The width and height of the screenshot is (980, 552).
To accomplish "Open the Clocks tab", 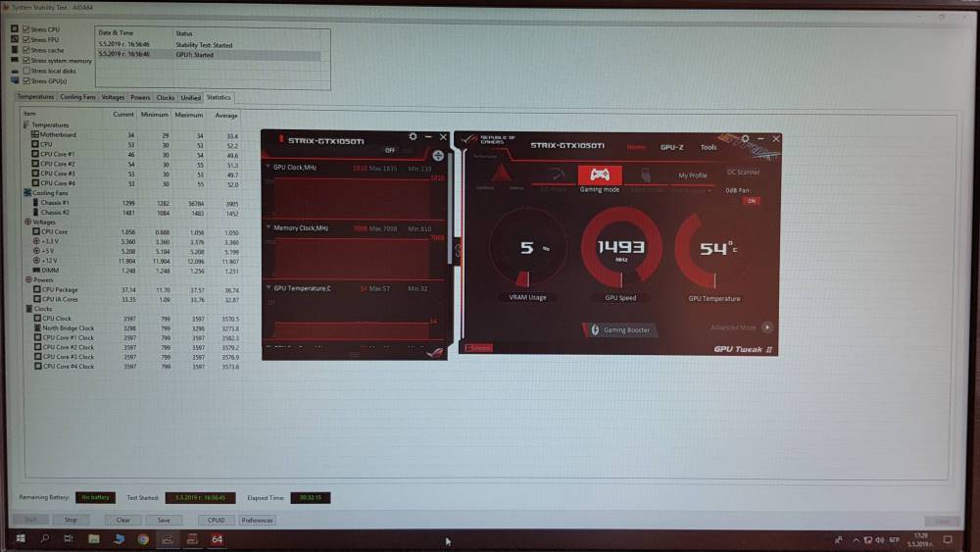I will coord(165,97).
